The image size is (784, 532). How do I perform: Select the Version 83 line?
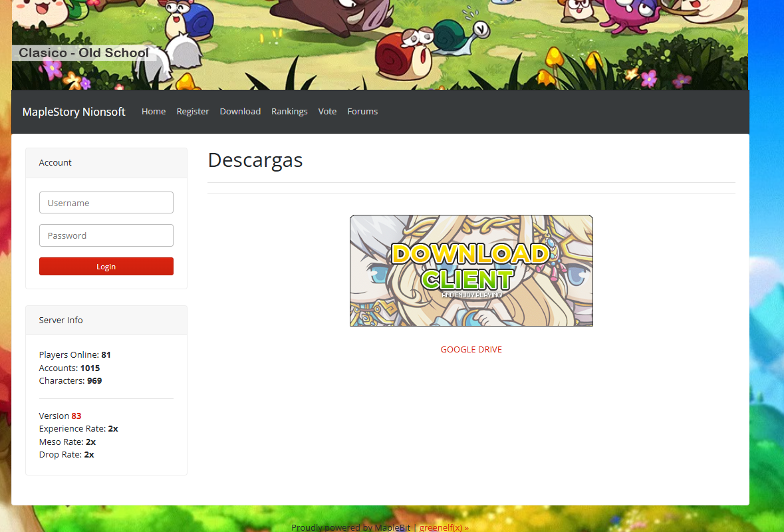point(60,416)
